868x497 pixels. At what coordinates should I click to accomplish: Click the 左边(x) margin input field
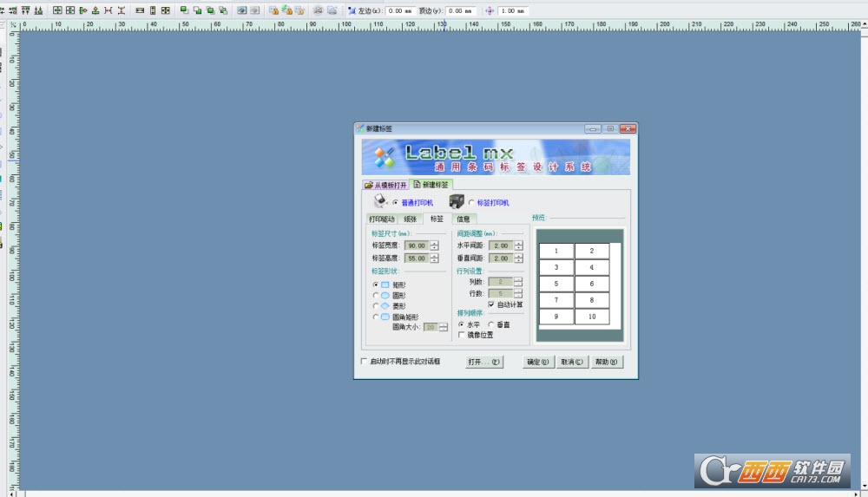[x=400, y=10]
